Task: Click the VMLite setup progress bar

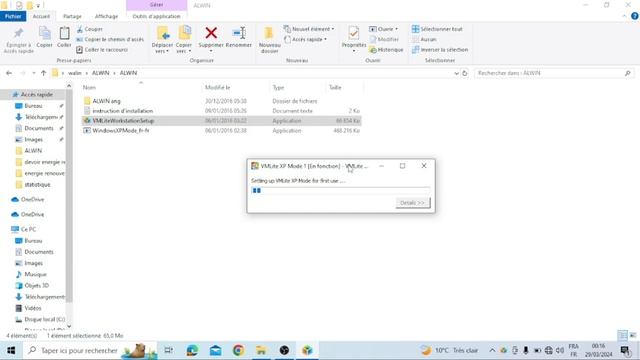Action: pyautogui.click(x=341, y=191)
